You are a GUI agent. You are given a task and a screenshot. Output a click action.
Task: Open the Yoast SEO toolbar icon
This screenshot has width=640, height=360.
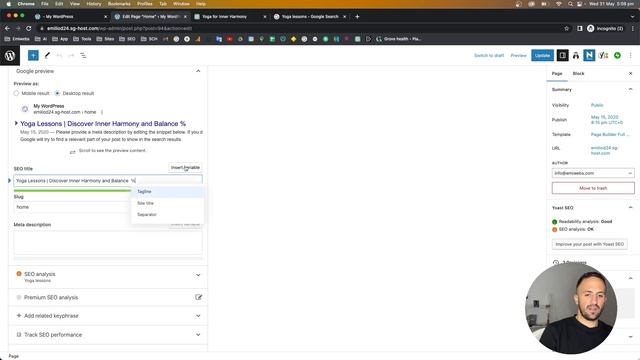(x=603, y=55)
